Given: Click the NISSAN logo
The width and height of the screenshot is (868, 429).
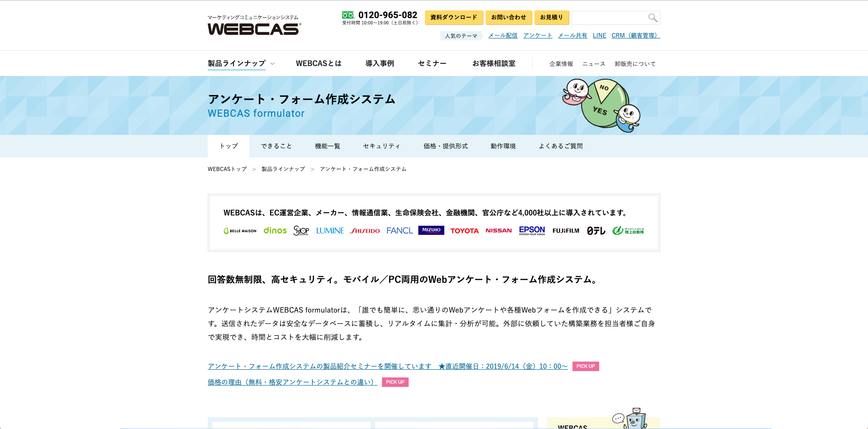Looking at the screenshot, I should point(498,230).
